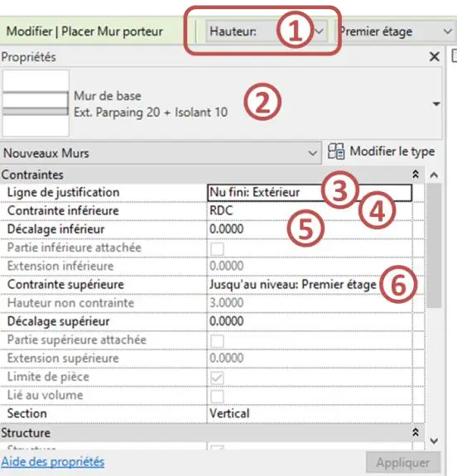The width and height of the screenshot is (457, 476).
Task: Toggle Partie inférieure attachée checkbox
Action: coord(217,248)
